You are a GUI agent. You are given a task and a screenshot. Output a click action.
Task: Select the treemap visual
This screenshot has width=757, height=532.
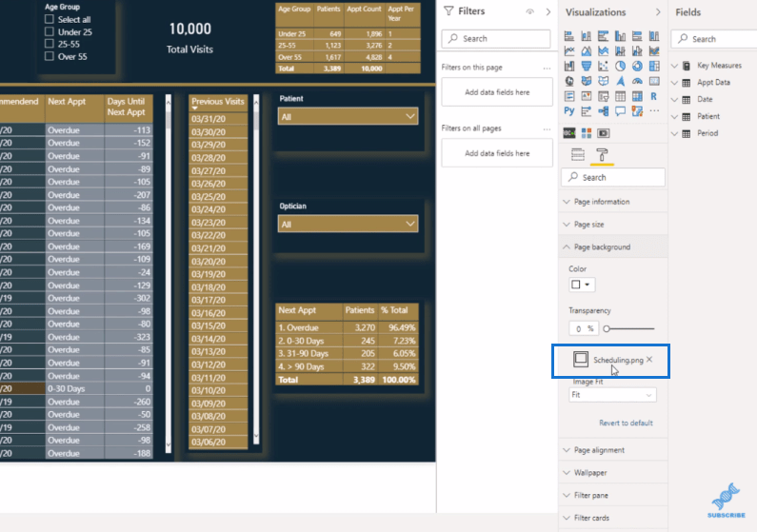tap(654, 66)
